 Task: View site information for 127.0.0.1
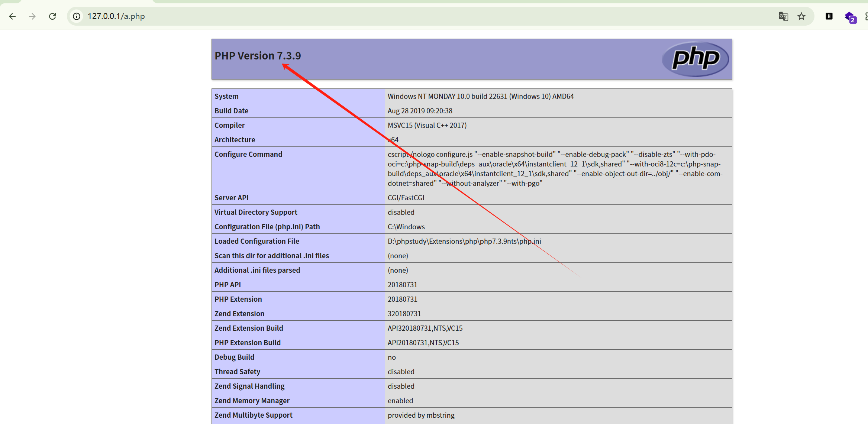(77, 16)
